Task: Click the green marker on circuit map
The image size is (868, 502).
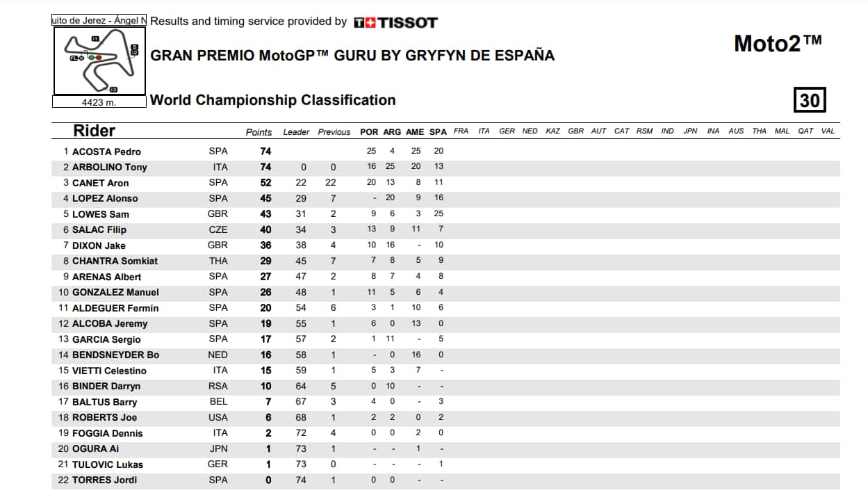Action: point(91,57)
